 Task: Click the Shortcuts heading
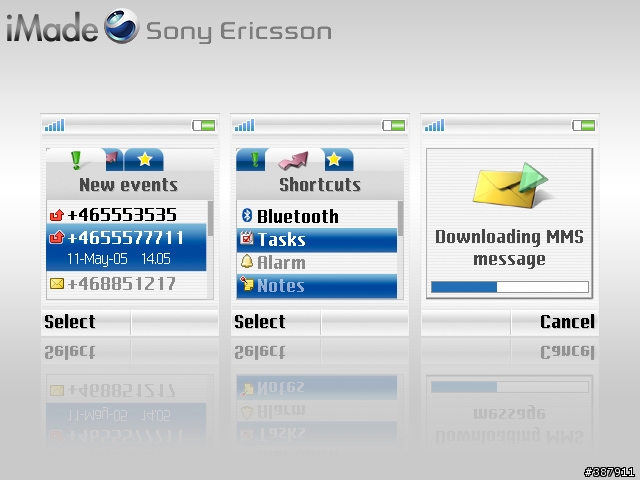tap(320, 185)
